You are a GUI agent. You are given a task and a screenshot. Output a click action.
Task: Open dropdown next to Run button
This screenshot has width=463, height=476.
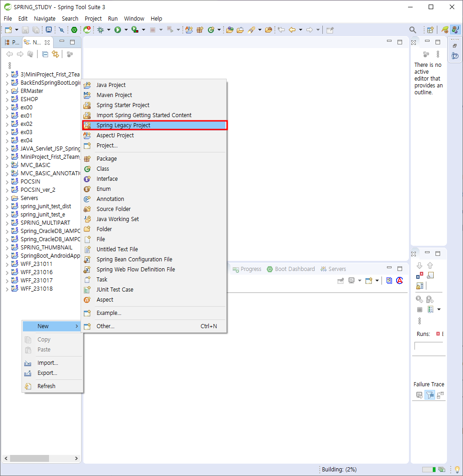click(126, 30)
